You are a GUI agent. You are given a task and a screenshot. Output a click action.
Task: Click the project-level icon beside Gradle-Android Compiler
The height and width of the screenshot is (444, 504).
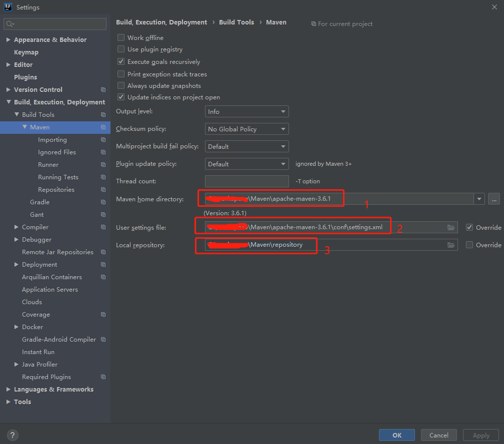[103, 339]
